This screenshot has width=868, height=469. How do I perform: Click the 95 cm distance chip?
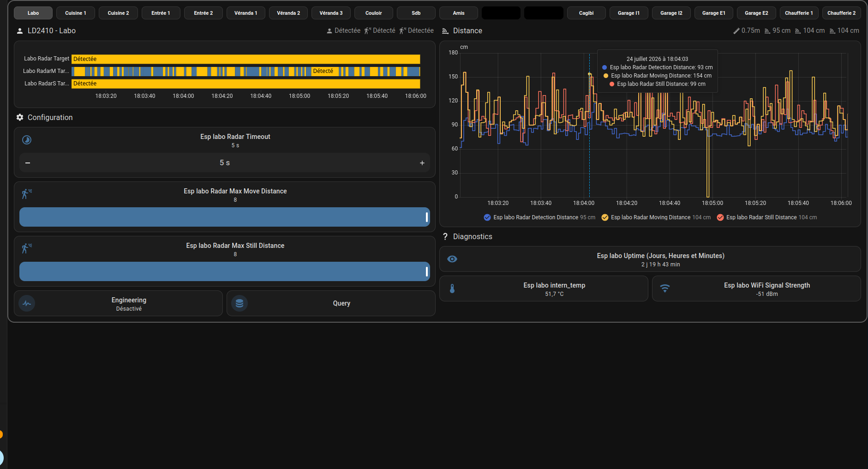(x=777, y=30)
